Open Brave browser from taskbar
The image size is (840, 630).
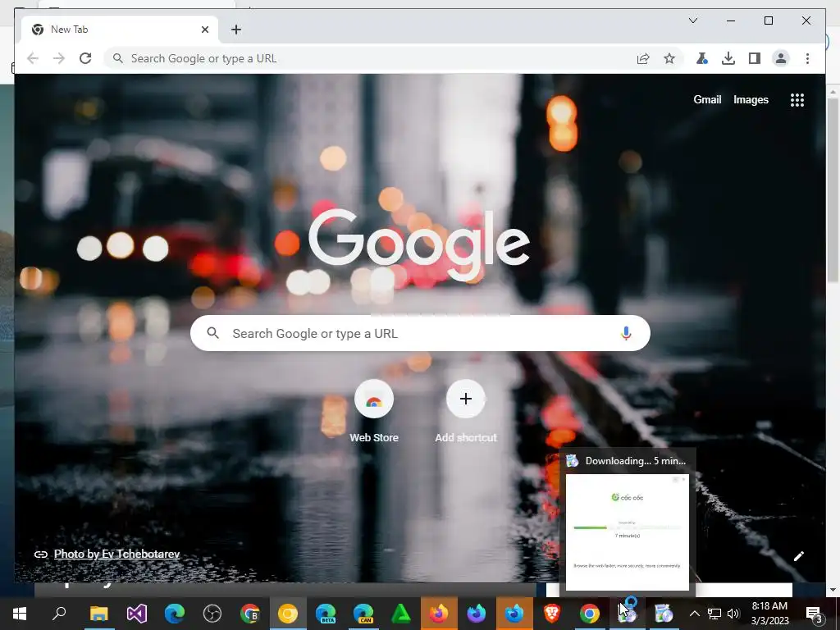(x=552, y=614)
